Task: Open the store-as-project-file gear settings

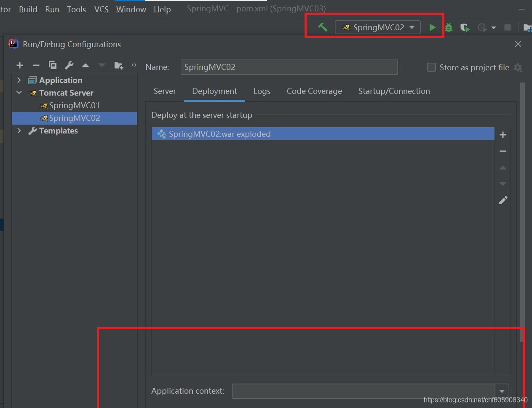Action: (518, 68)
